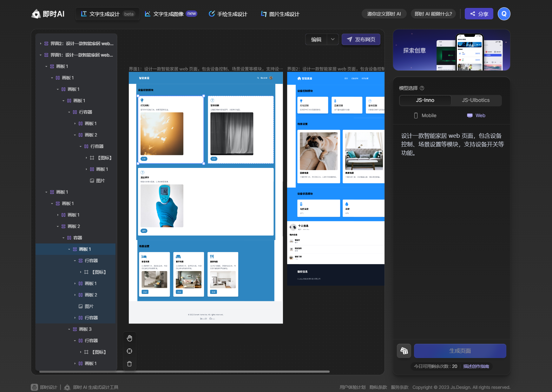Click 邀你定义即时 AI button

[384, 14]
